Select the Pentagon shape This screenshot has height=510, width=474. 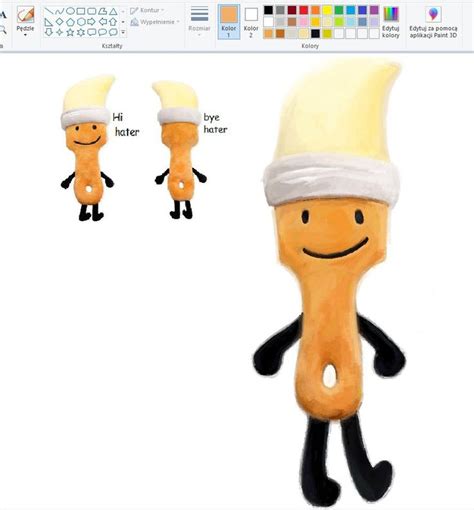70,22
